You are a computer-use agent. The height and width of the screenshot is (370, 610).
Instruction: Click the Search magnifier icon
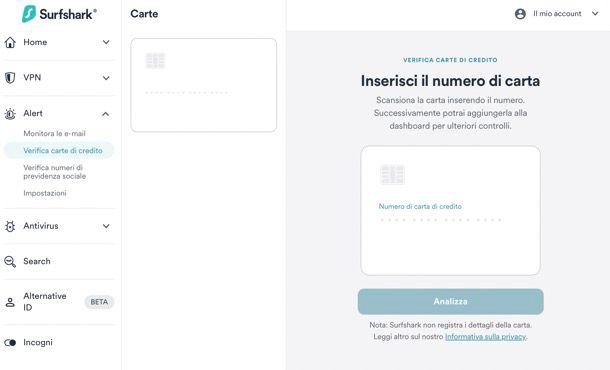(x=10, y=261)
